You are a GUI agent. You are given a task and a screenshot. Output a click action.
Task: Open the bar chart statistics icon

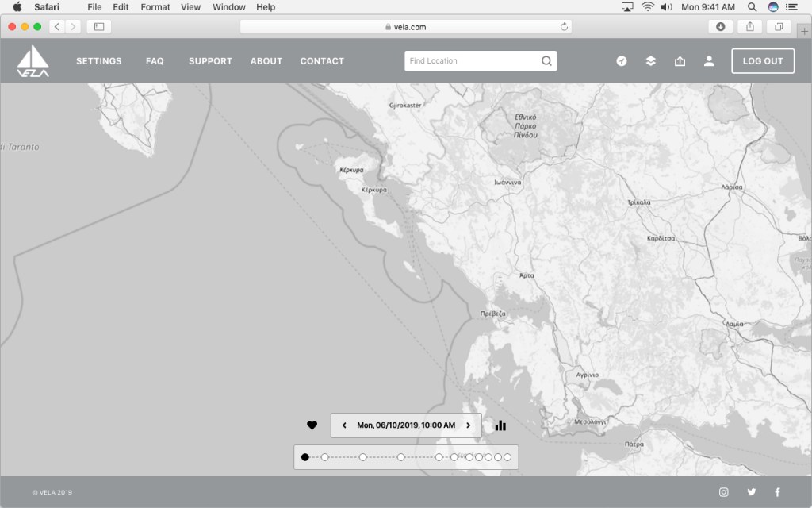pos(500,425)
